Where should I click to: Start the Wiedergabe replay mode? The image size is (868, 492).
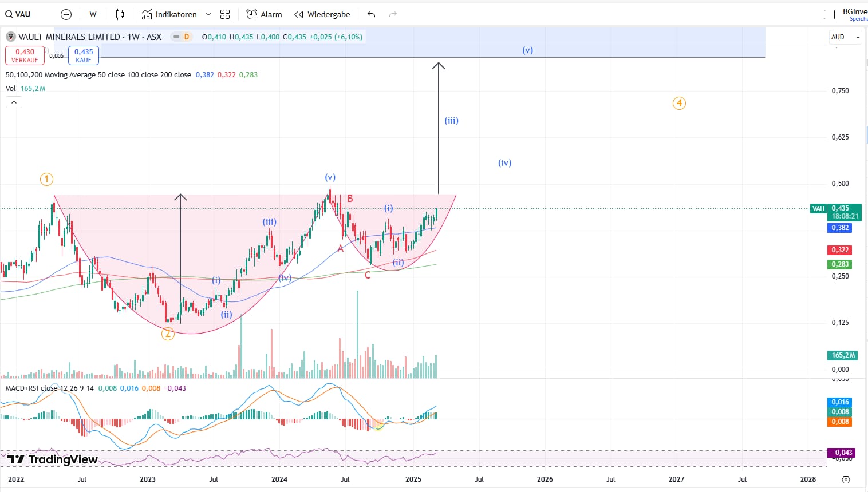322,14
